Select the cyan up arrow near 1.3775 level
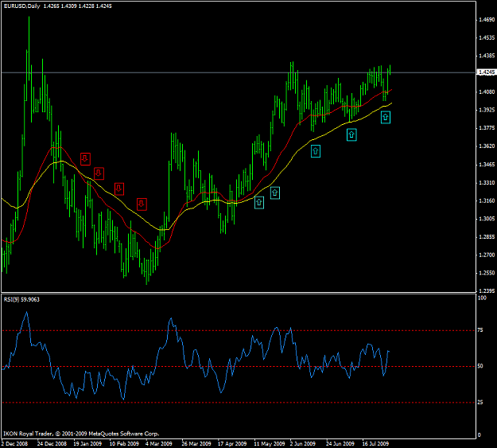 coord(351,134)
